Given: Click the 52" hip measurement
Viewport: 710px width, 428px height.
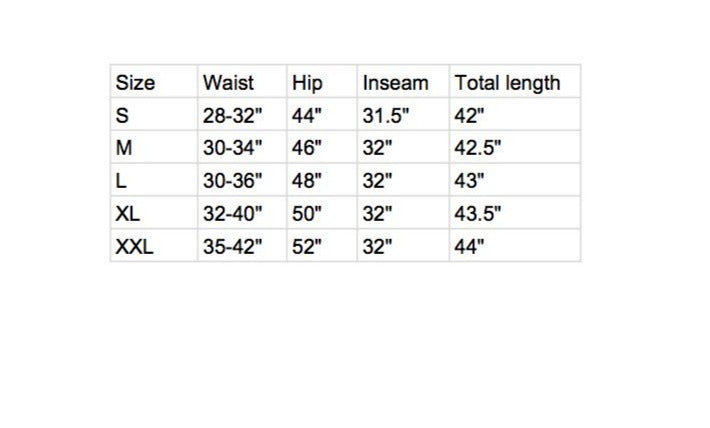Looking at the screenshot, I should [306, 246].
